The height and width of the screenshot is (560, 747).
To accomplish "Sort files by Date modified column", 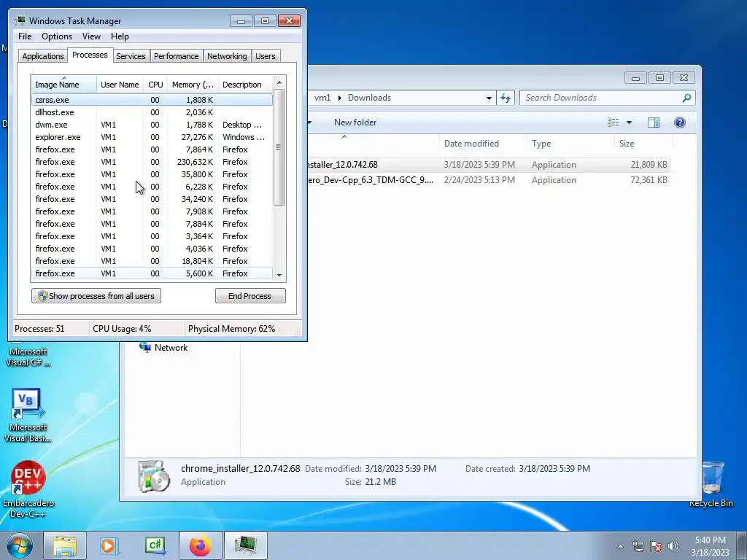I will 483,144.
